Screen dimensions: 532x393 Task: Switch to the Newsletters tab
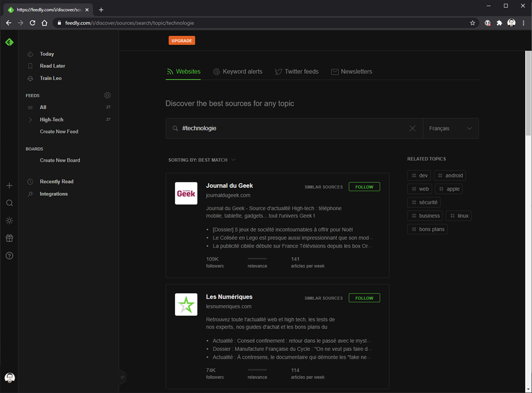click(352, 72)
